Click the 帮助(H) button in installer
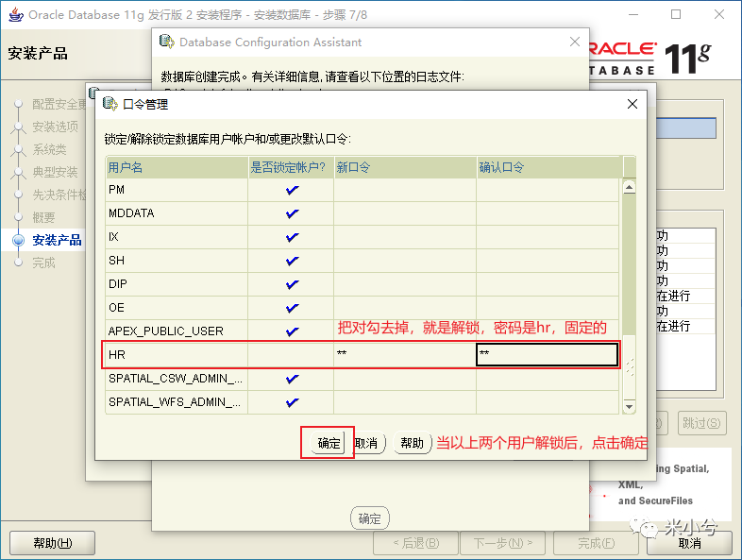742x560 pixels. click(52, 543)
